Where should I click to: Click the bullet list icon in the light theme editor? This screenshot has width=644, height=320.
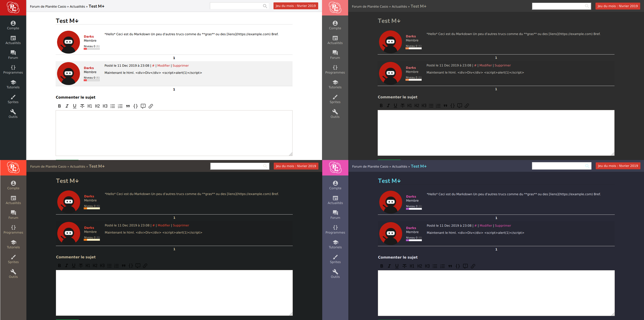pyautogui.click(x=113, y=106)
